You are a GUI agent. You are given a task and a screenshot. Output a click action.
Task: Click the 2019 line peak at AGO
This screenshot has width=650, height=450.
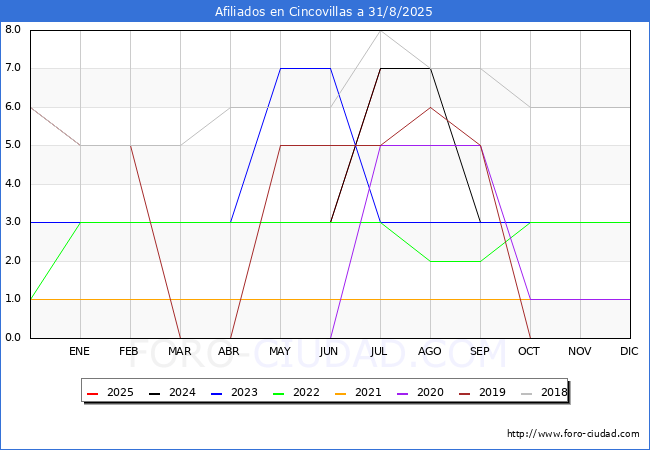point(431,107)
